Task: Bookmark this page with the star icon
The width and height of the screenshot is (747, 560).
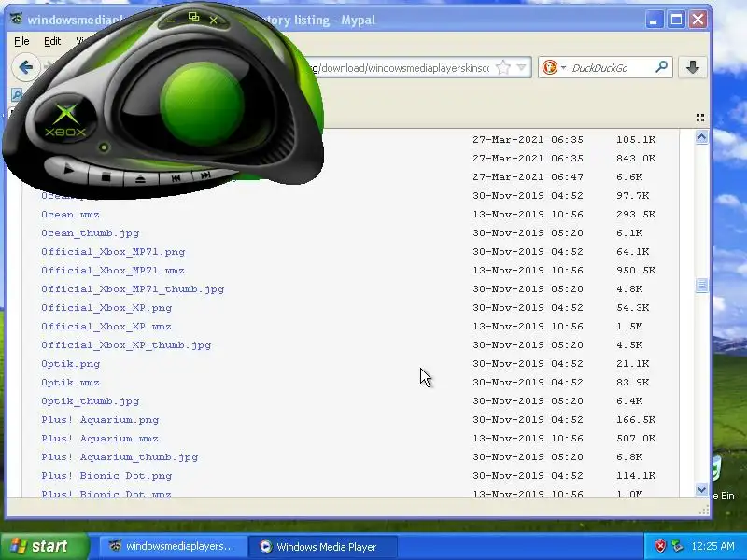Action: click(x=502, y=67)
